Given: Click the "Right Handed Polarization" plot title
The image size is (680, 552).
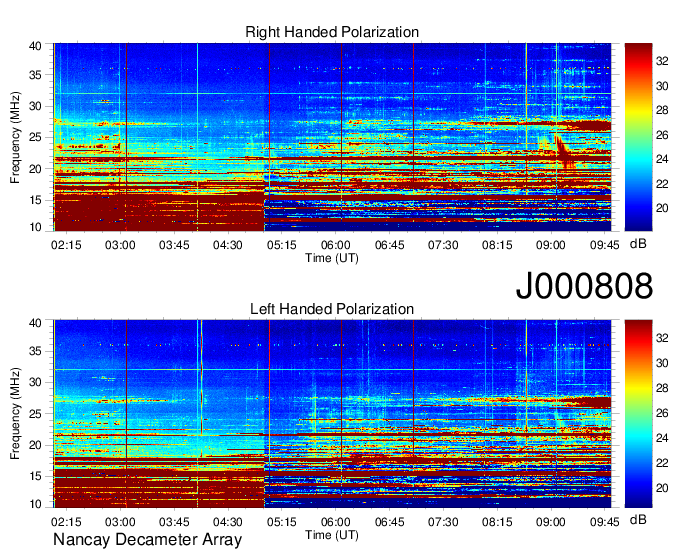Looking at the screenshot, I should [332, 32].
